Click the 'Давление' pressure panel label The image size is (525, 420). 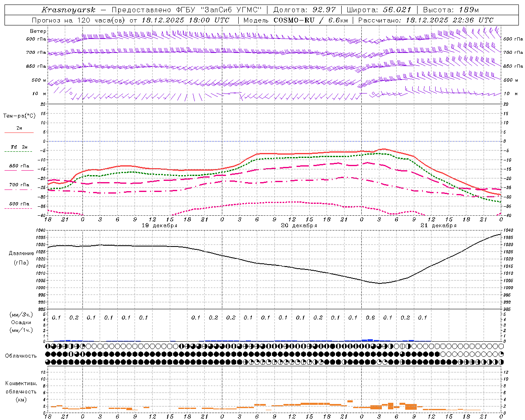pyautogui.click(x=21, y=253)
